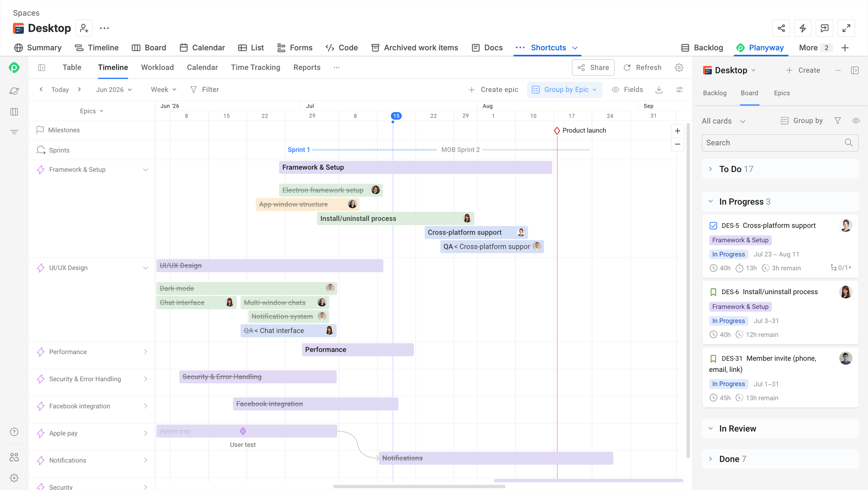
Task: Open the Time Tracking tab
Action: click(x=255, y=68)
